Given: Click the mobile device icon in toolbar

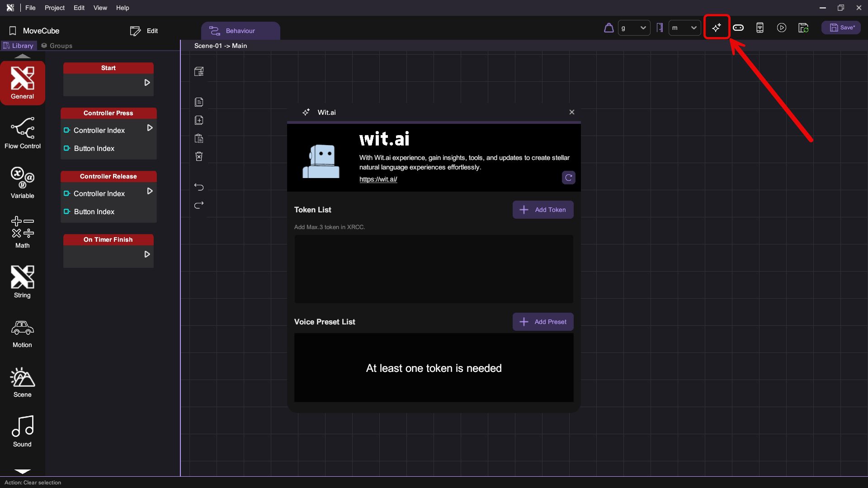Looking at the screenshot, I should click(x=760, y=28).
